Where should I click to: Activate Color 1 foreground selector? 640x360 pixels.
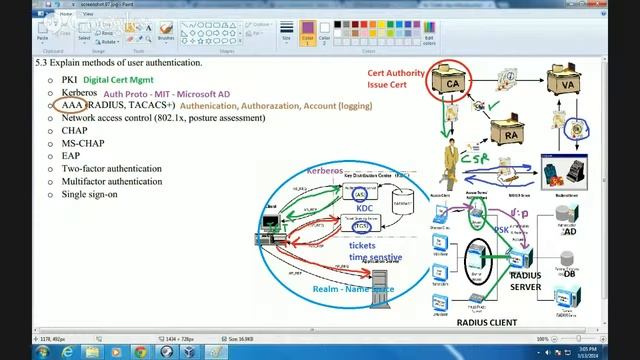click(x=308, y=33)
